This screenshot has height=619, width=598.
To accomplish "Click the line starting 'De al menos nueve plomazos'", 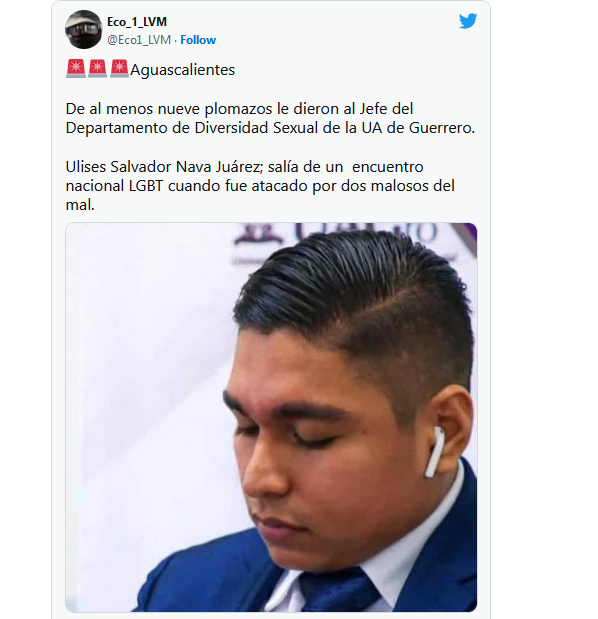I will click(239, 109).
